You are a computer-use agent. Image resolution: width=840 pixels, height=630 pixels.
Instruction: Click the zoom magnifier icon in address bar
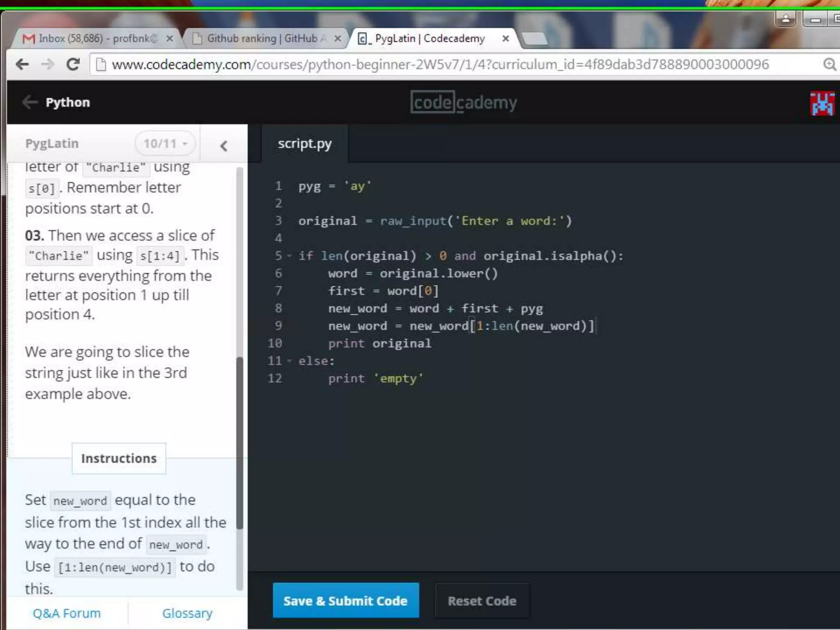(829, 64)
